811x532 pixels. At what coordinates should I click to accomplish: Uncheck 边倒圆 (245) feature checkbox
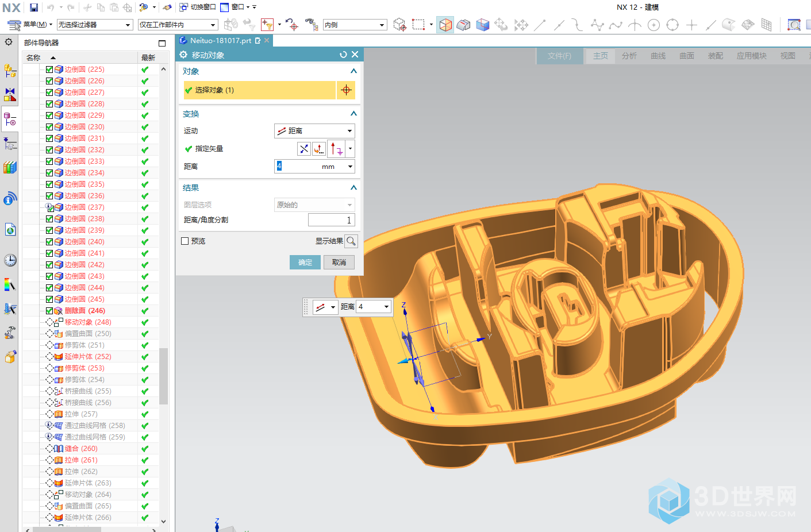pyautogui.click(x=49, y=299)
